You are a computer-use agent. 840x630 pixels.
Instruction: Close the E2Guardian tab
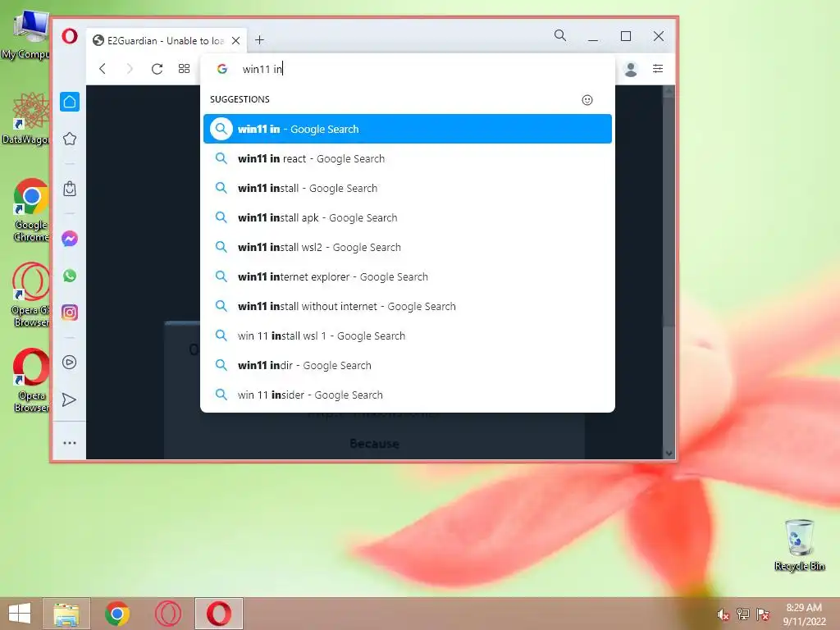pyautogui.click(x=235, y=41)
